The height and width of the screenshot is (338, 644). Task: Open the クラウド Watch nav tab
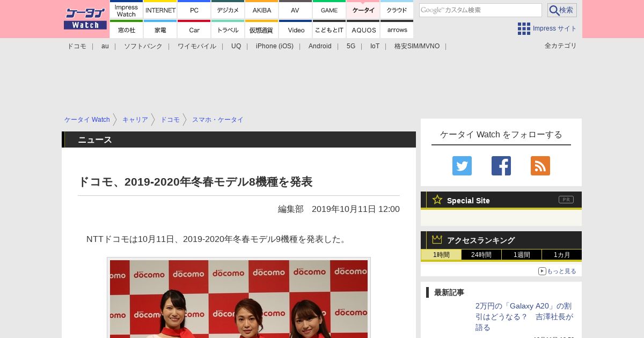(397, 10)
